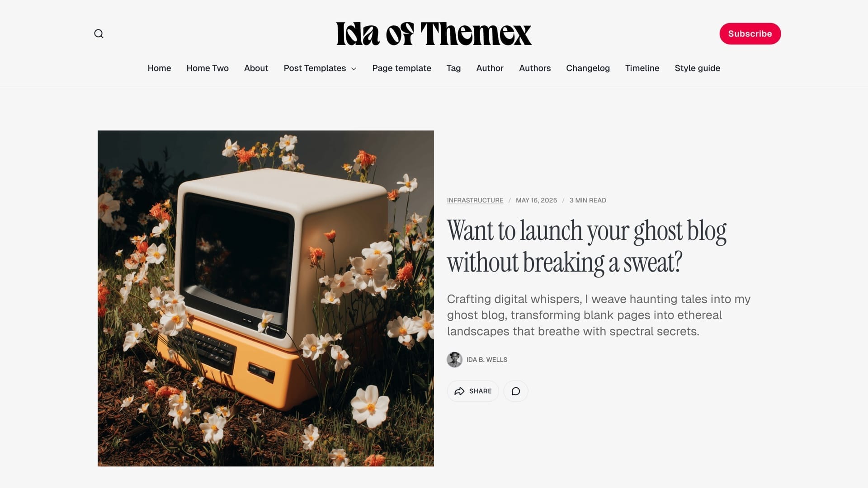This screenshot has width=868, height=488.
Task: Go to Authors page
Action: point(535,68)
